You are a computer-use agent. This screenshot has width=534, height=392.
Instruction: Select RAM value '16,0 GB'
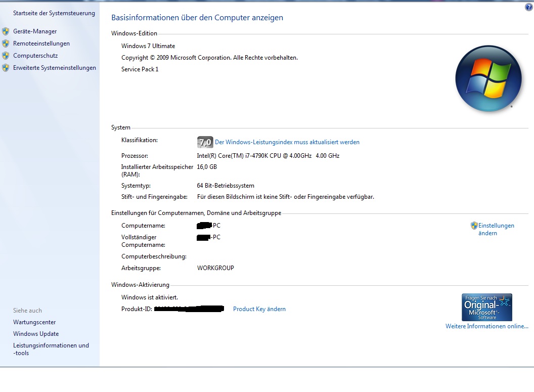(207, 167)
